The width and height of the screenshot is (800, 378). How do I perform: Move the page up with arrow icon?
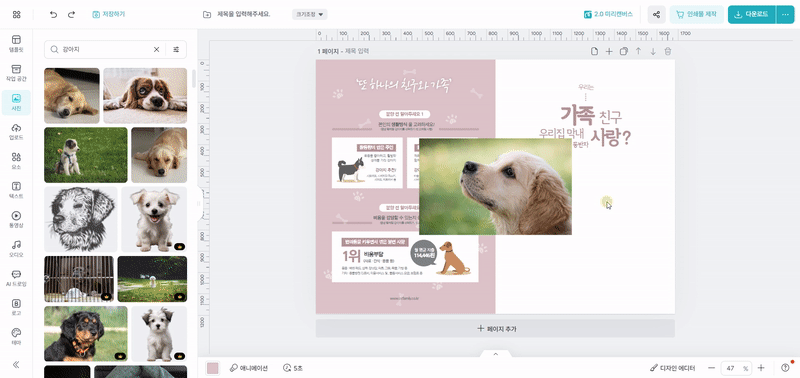[x=638, y=51]
